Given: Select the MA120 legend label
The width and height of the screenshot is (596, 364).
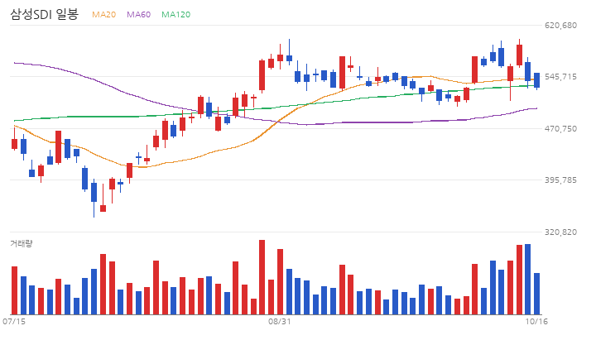Looking at the screenshot, I should pyautogui.click(x=176, y=14).
